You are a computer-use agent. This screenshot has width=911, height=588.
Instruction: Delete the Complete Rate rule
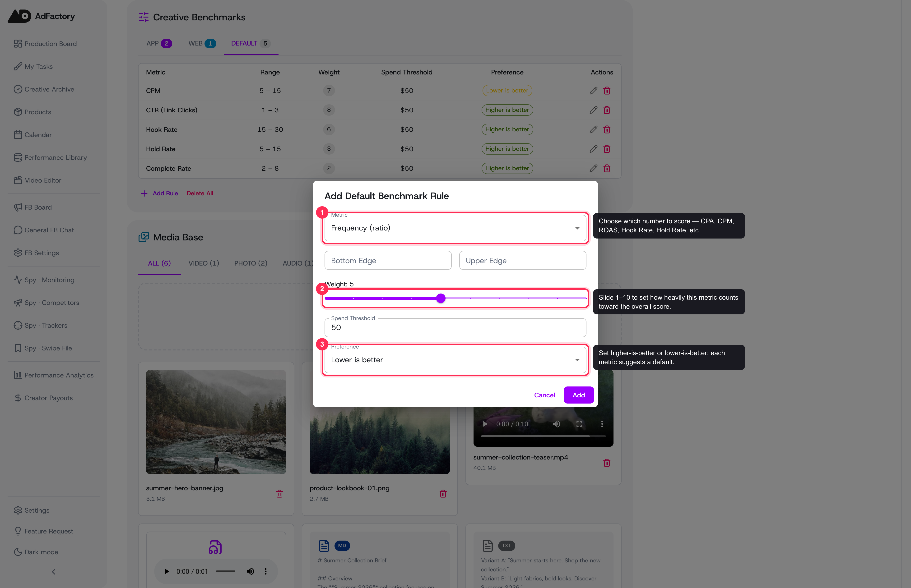point(607,168)
